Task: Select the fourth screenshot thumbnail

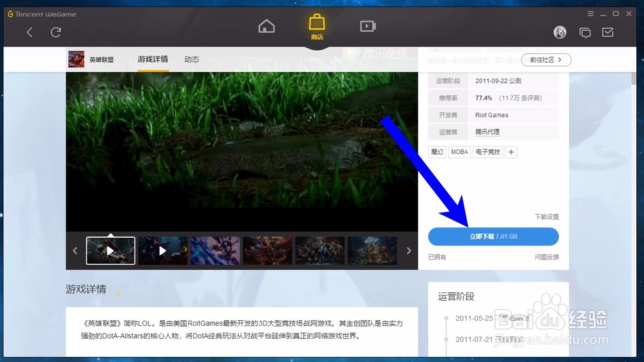Action: [x=267, y=251]
